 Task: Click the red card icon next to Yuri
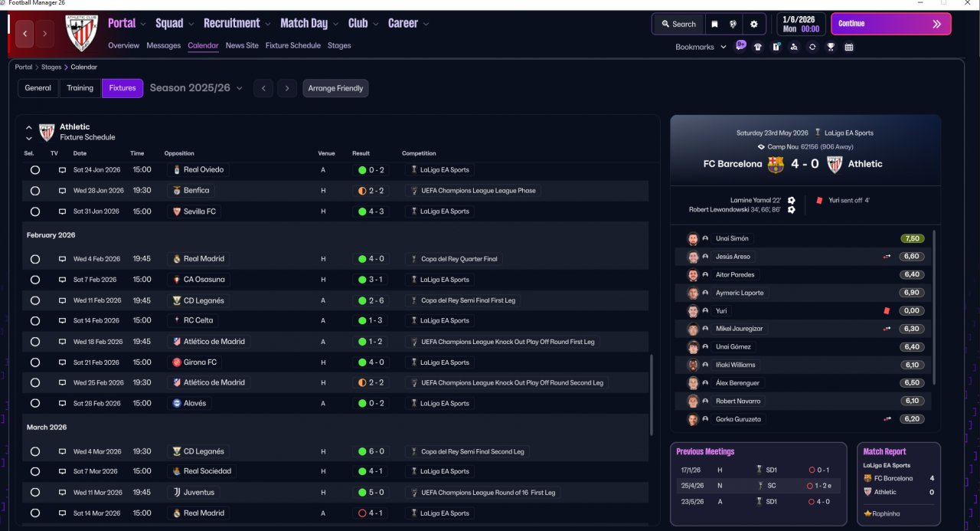click(x=887, y=310)
